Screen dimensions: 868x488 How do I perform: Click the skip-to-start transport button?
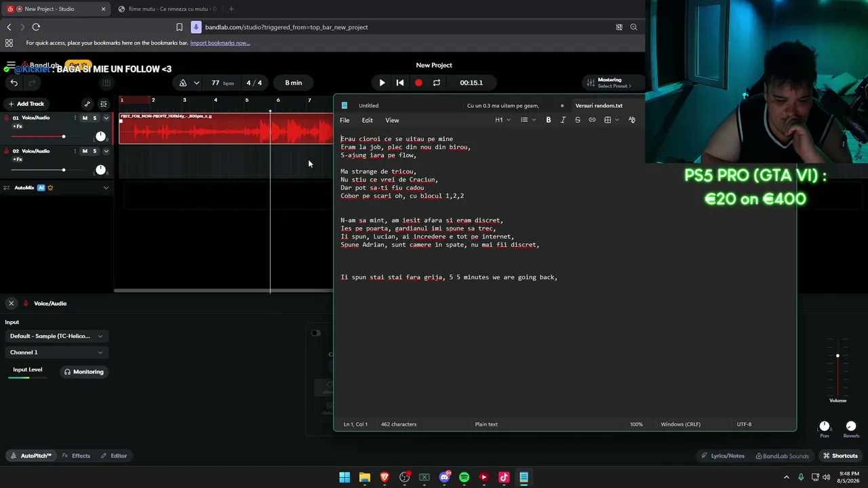[x=400, y=83]
